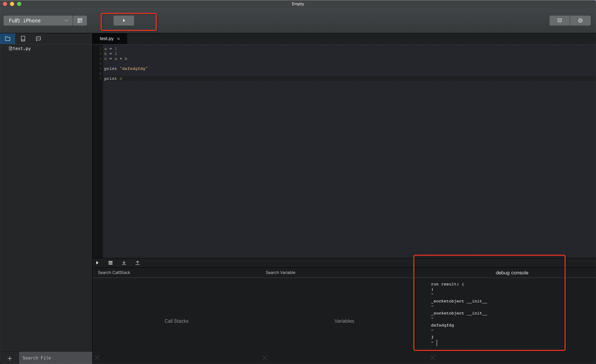Select the folder files sidebar tab
596x364 pixels.
(8, 39)
